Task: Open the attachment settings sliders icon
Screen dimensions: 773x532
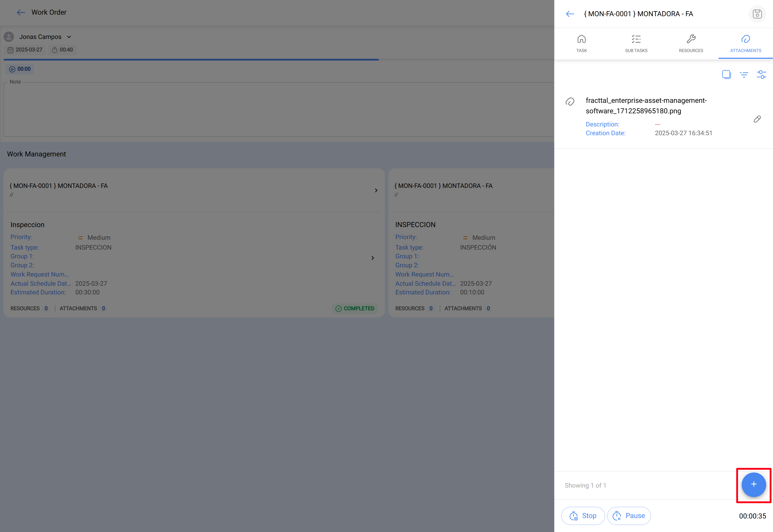Action: (x=761, y=74)
